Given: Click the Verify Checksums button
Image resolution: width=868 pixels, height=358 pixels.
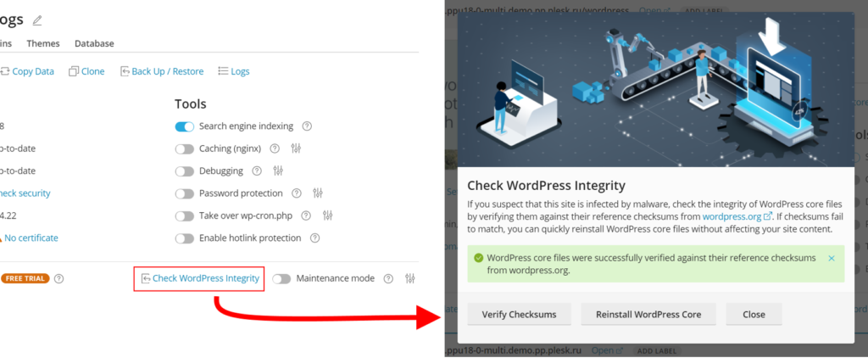Looking at the screenshot, I should coord(519,314).
